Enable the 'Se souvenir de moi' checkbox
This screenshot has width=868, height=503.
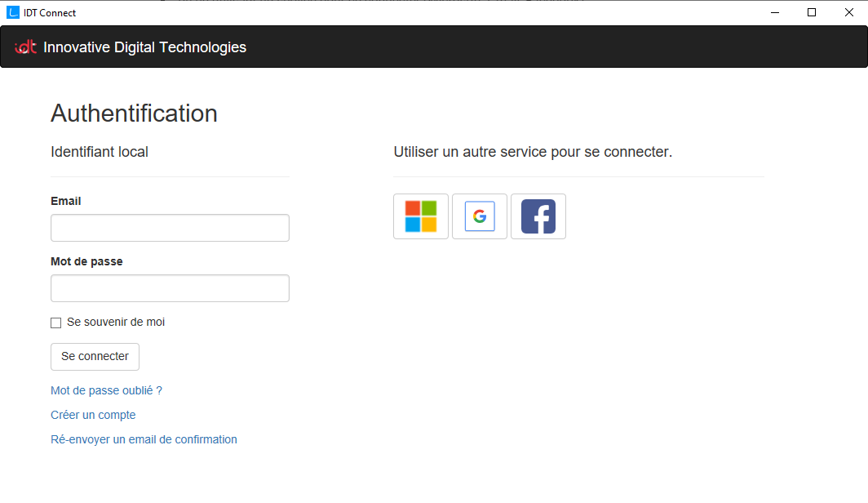(x=56, y=323)
